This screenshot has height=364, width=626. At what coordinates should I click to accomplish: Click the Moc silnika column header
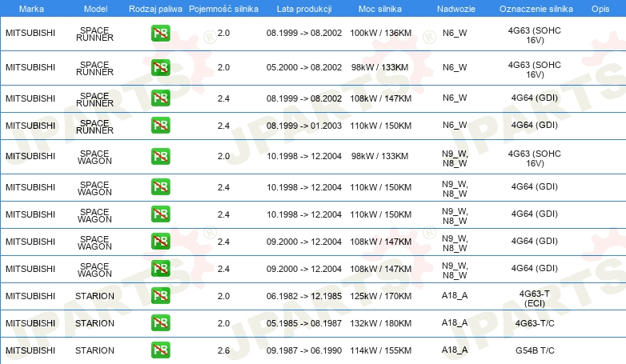(x=380, y=9)
